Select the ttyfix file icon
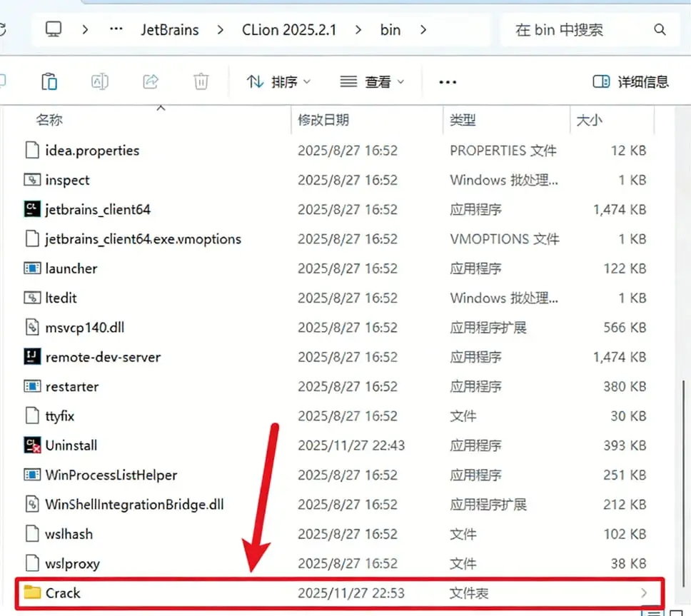Viewport: 691px width, 616px height. (32, 415)
